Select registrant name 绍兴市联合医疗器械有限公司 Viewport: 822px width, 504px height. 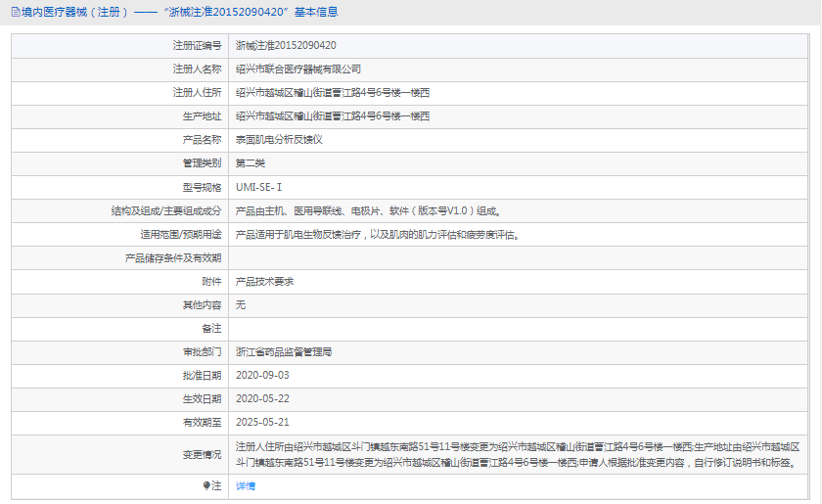(298, 69)
